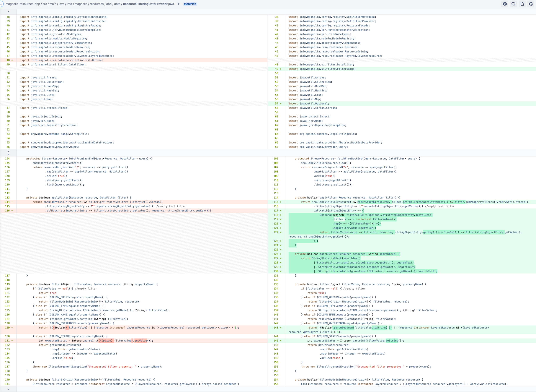Open the info breadcrumb segment
The width and height of the screenshot is (536, 392).
[69, 4]
